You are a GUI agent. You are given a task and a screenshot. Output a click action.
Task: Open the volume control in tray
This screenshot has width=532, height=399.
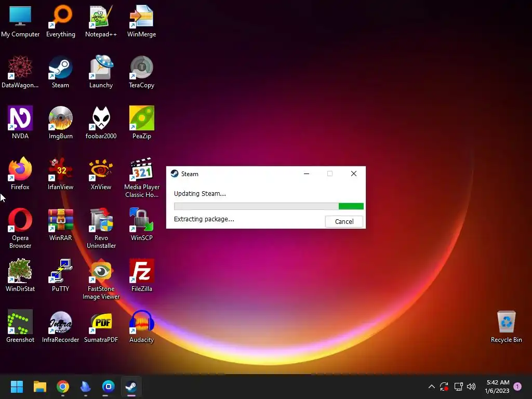pyautogui.click(x=471, y=387)
